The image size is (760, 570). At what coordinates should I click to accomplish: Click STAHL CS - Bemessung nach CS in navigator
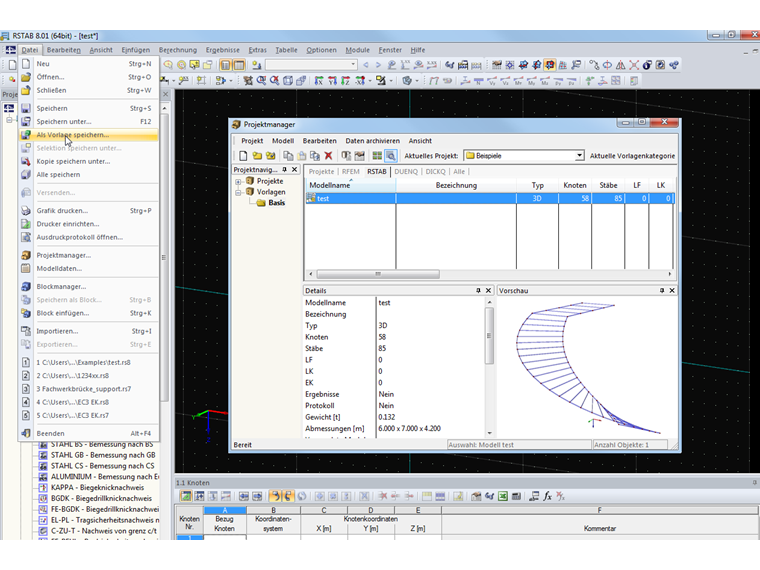[103, 466]
